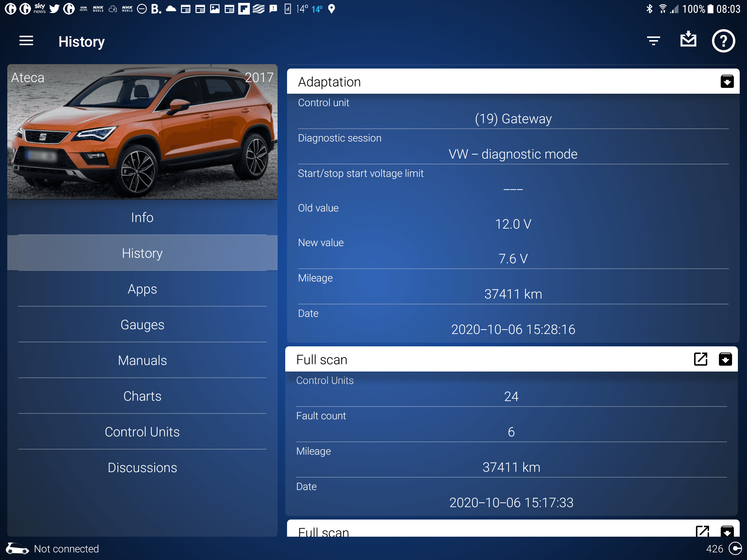Select the Info menu item

[142, 218]
